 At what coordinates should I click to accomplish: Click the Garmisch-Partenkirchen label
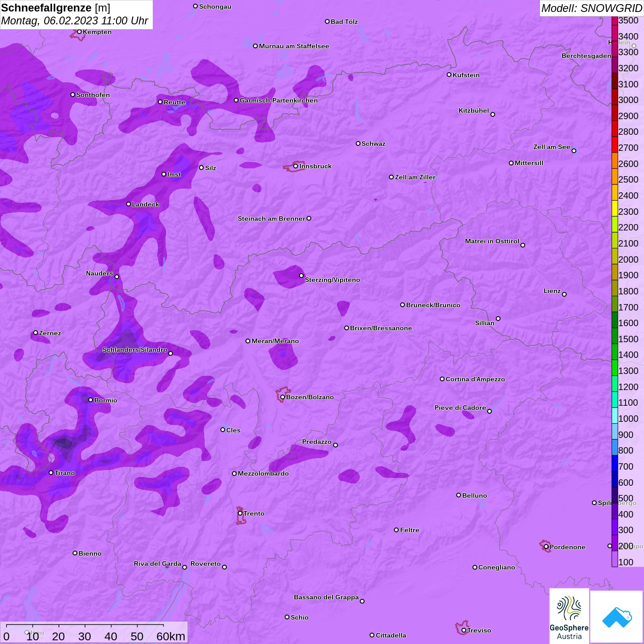coord(279,100)
